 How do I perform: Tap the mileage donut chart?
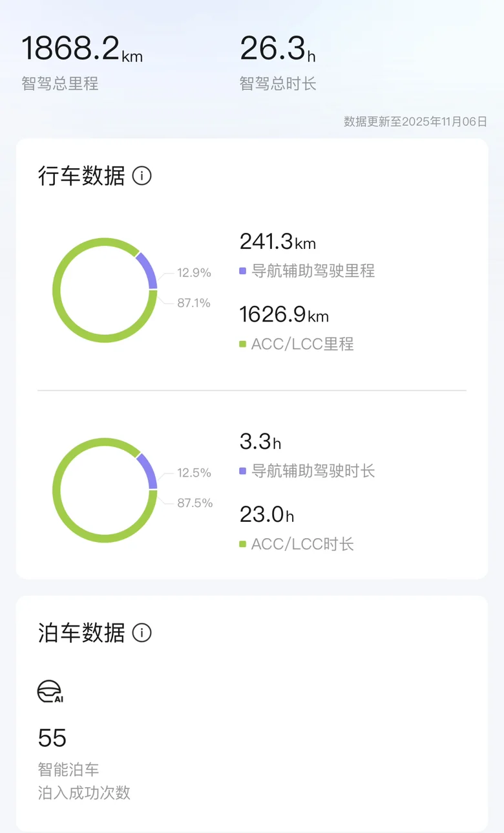pos(105,290)
